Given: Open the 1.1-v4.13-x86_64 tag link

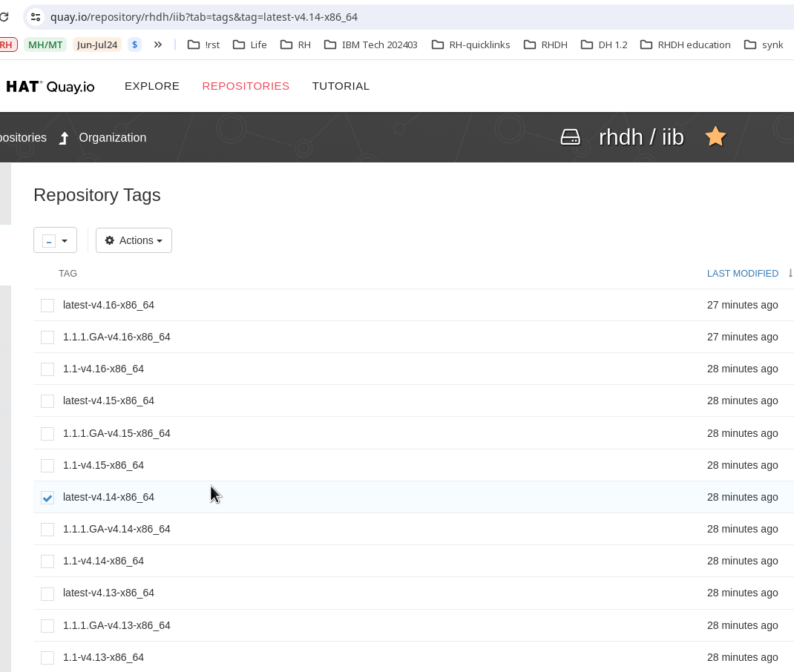Looking at the screenshot, I should coord(103,657).
